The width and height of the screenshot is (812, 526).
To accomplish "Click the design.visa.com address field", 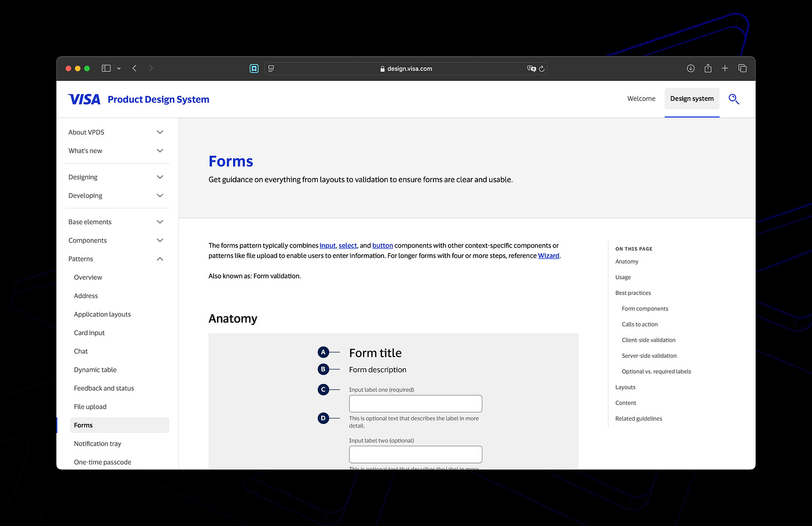I will point(405,69).
